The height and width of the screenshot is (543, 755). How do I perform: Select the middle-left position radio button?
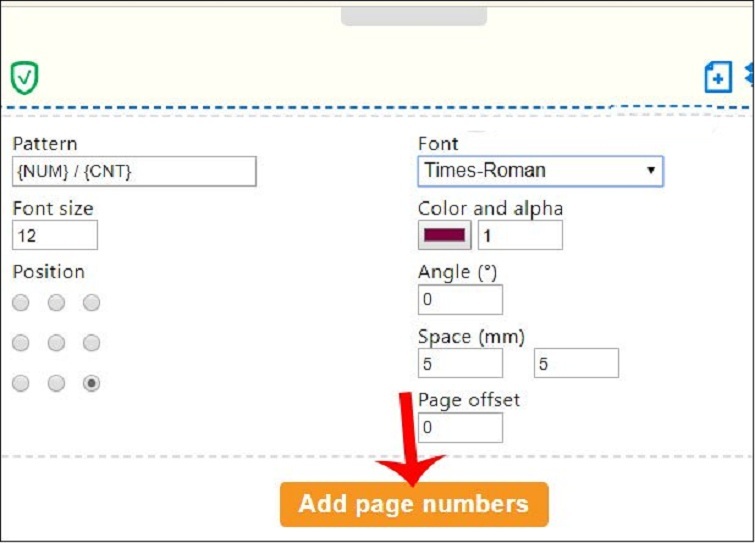tap(21, 343)
